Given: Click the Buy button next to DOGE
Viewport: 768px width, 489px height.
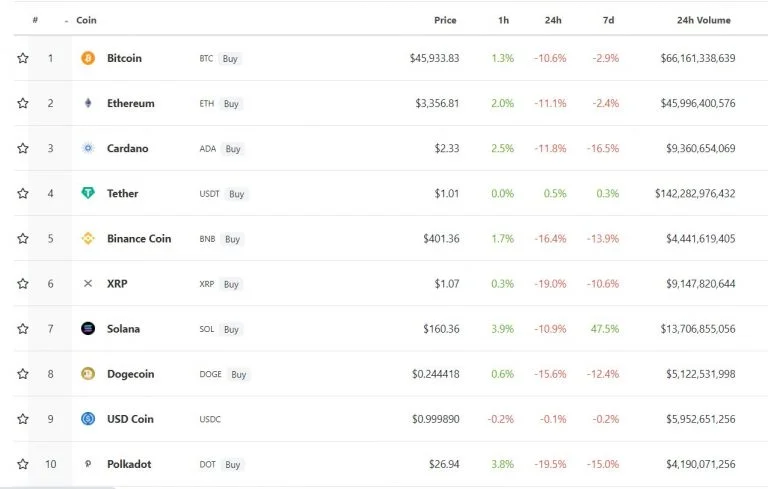Looking at the screenshot, I should coord(239,374).
